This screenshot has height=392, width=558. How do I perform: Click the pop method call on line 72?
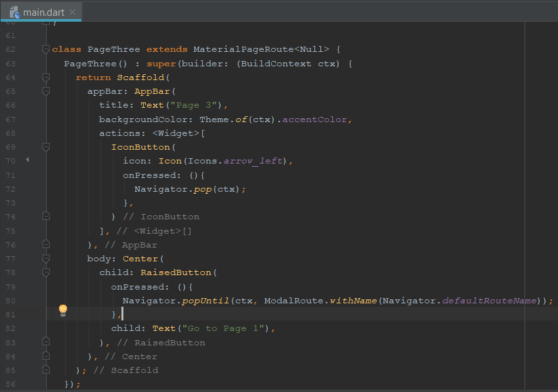coord(202,189)
